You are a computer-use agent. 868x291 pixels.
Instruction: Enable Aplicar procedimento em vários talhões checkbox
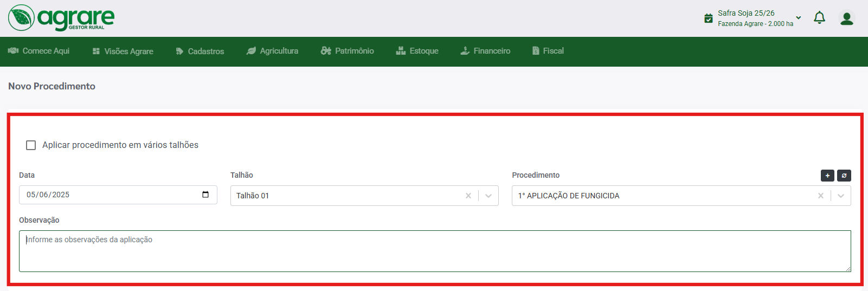click(x=31, y=145)
